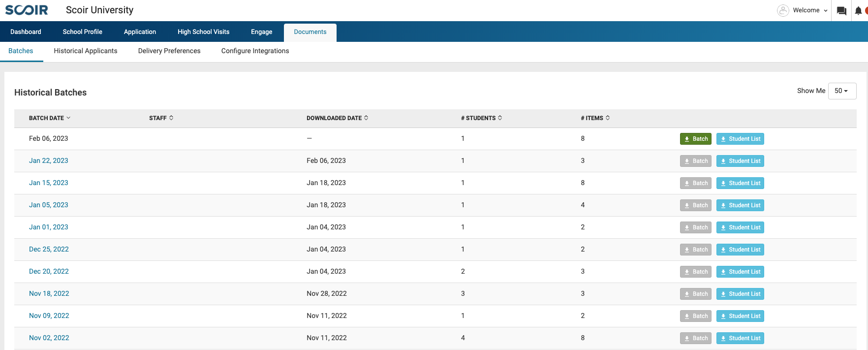Click Batch button for Dec 20, 2022
Image resolution: width=868 pixels, height=350 pixels.
tap(696, 272)
